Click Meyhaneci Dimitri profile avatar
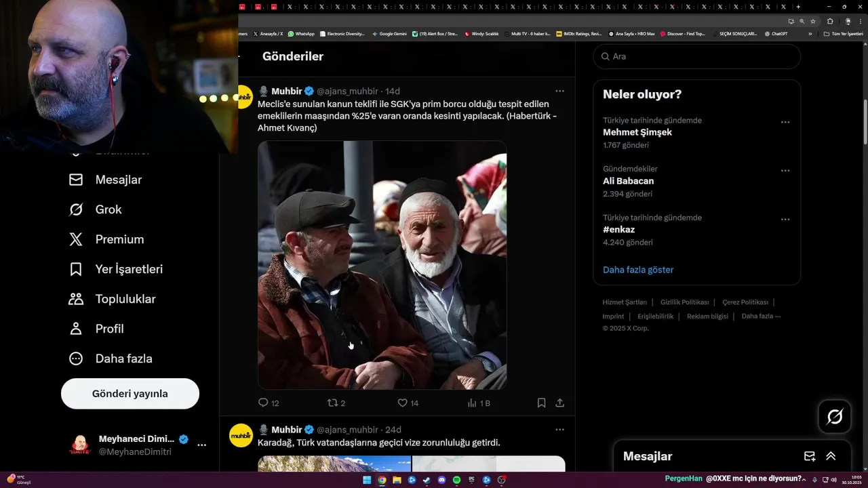The height and width of the screenshot is (488, 868). click(x=81, y=445)
